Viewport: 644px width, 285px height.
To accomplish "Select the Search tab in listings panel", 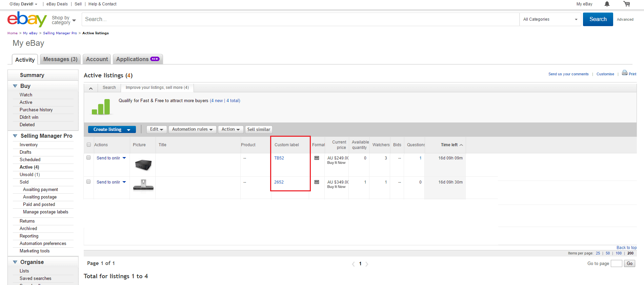I will [x=109, y=88].
